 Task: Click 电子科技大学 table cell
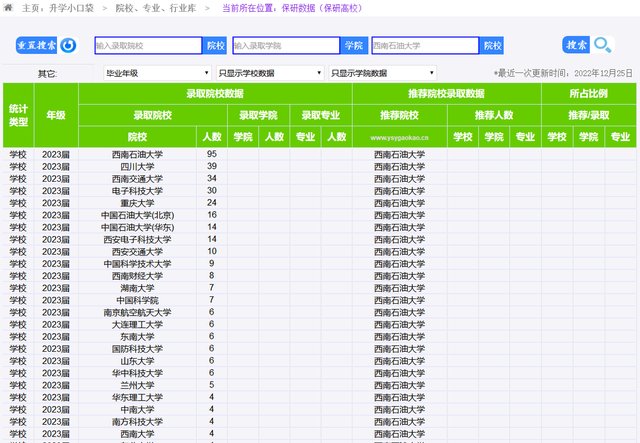point(137,191)
